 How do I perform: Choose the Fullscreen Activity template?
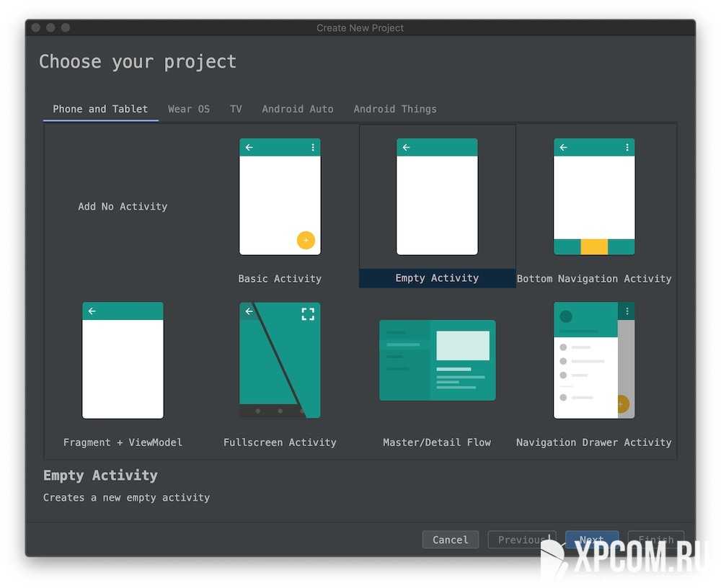[280, 360]
